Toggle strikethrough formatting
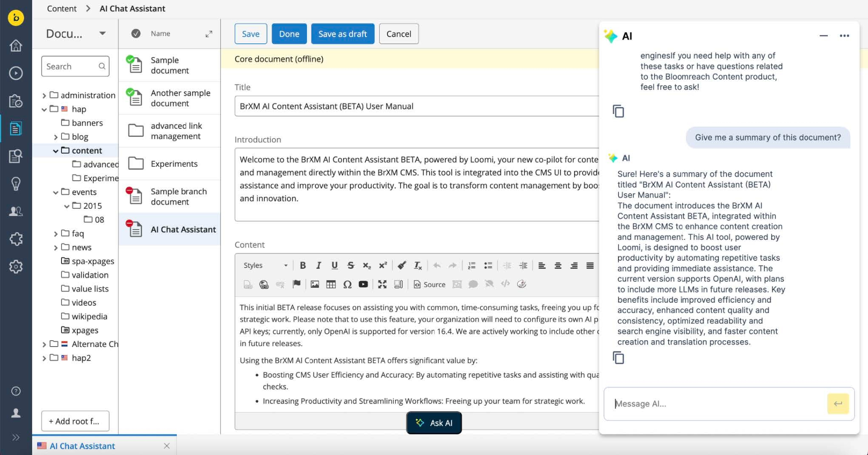Viewport: 868px width, 455px height. [350, 265]
